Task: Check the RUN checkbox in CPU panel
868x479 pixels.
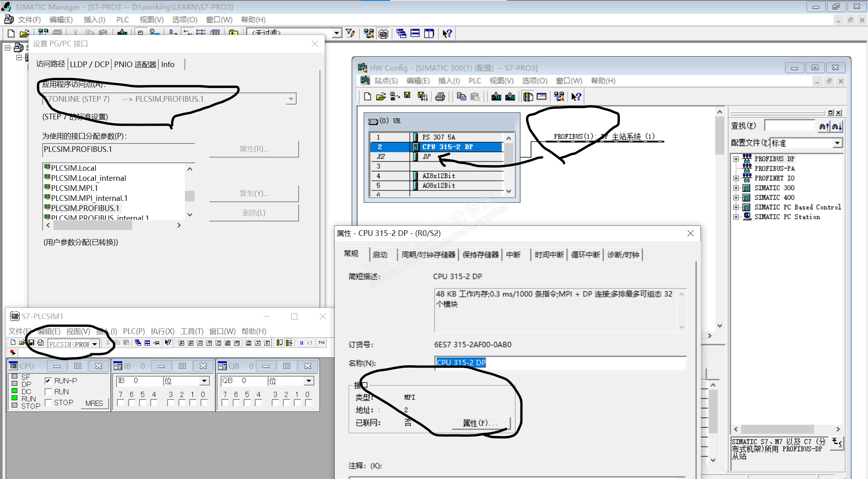Action: [48, 392]
